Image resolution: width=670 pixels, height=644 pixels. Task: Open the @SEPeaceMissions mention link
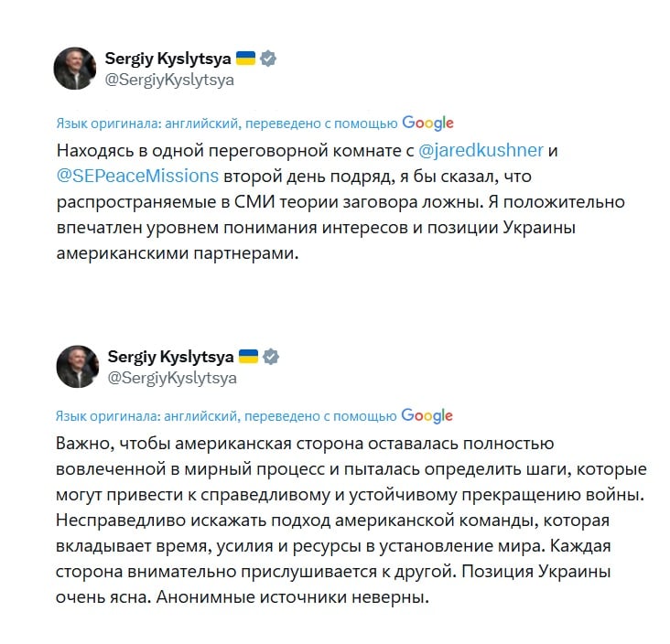[137, 176]
